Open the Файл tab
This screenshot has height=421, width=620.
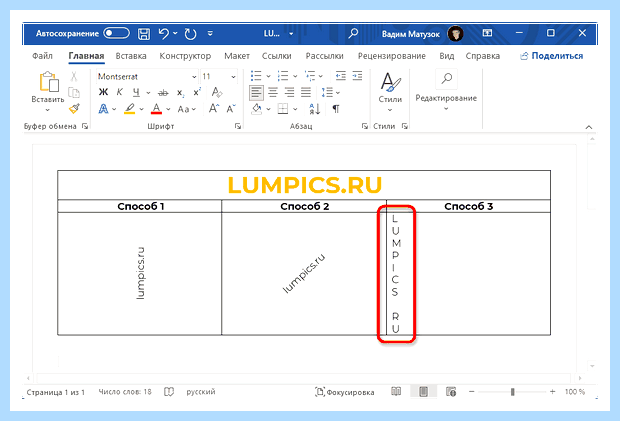tap(42, 56)
